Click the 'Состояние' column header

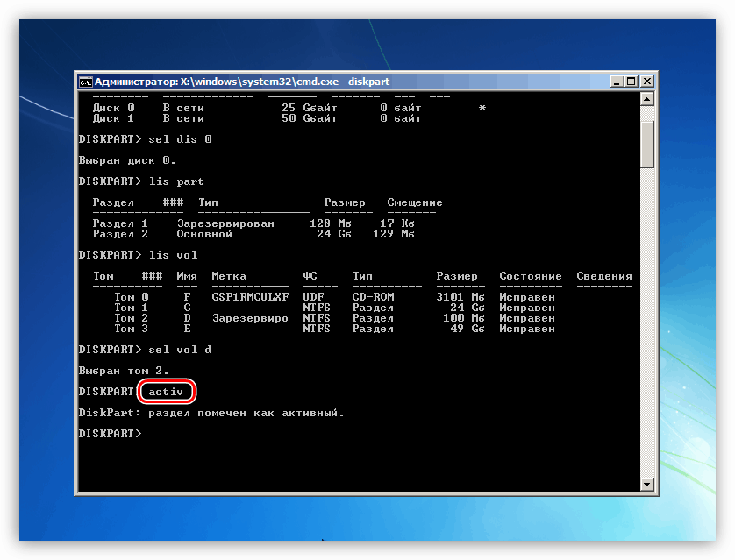tap(530, 276)
